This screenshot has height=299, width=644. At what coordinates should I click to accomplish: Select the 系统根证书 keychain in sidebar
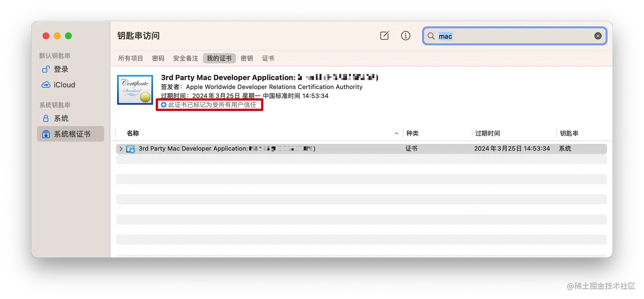coord(71,134)
